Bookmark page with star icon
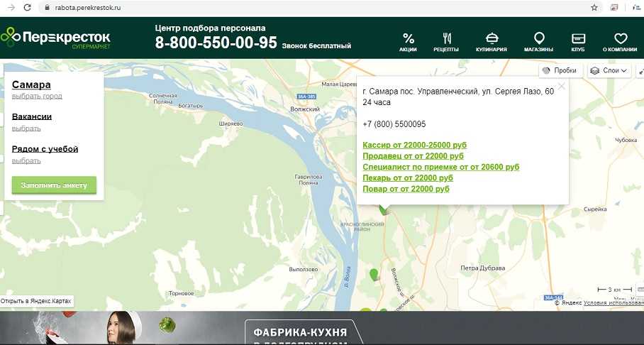644x345 pixels. tap(594, 7)
